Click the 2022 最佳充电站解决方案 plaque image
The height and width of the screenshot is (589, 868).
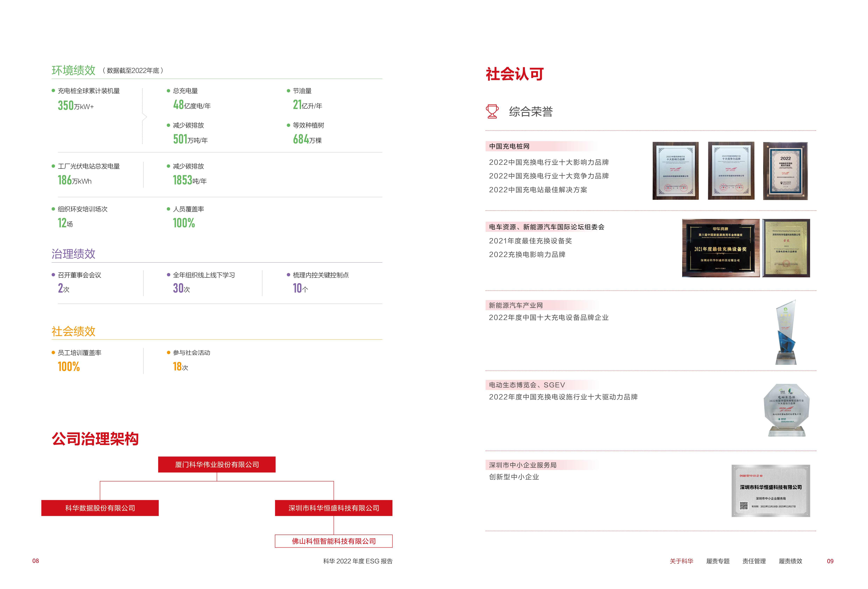click(x=785, y=171)
